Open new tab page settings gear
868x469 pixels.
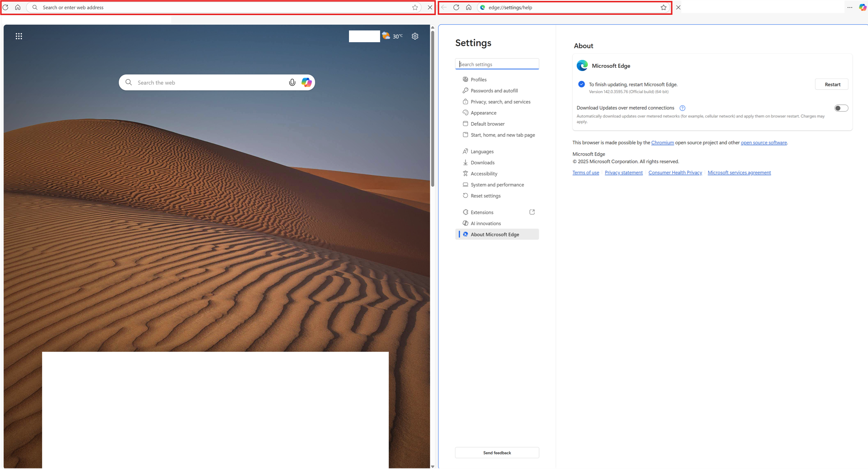click(415, 36)
